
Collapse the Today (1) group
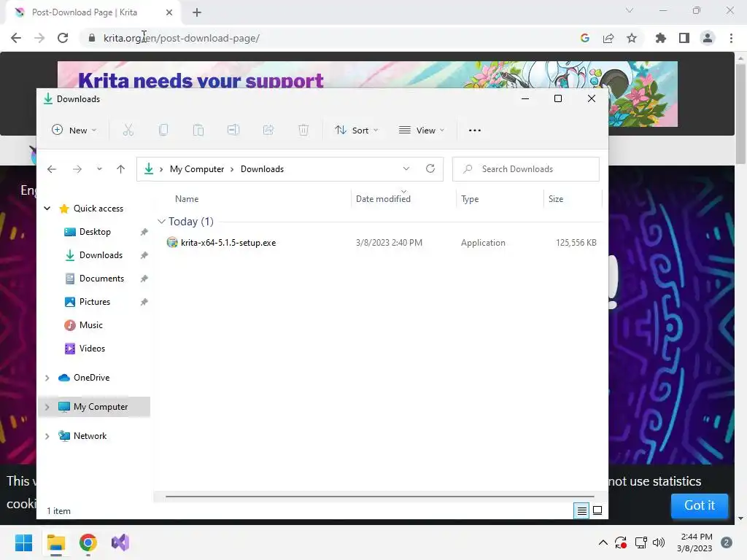tap(161, 222)
